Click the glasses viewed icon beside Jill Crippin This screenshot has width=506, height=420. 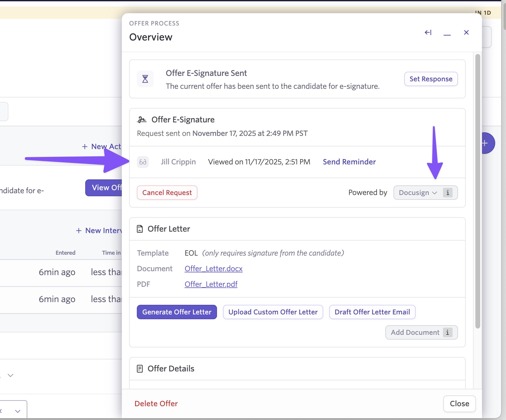[x=143, y=162]
